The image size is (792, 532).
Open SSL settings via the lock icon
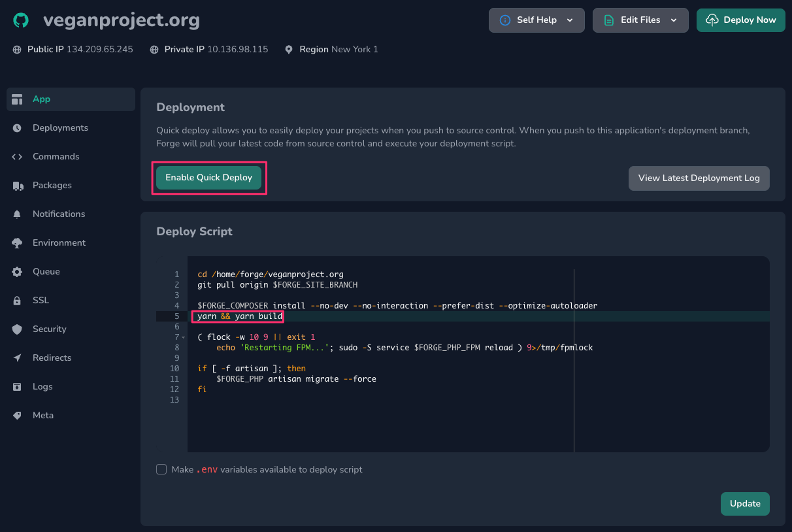click(x=16, y=300)
